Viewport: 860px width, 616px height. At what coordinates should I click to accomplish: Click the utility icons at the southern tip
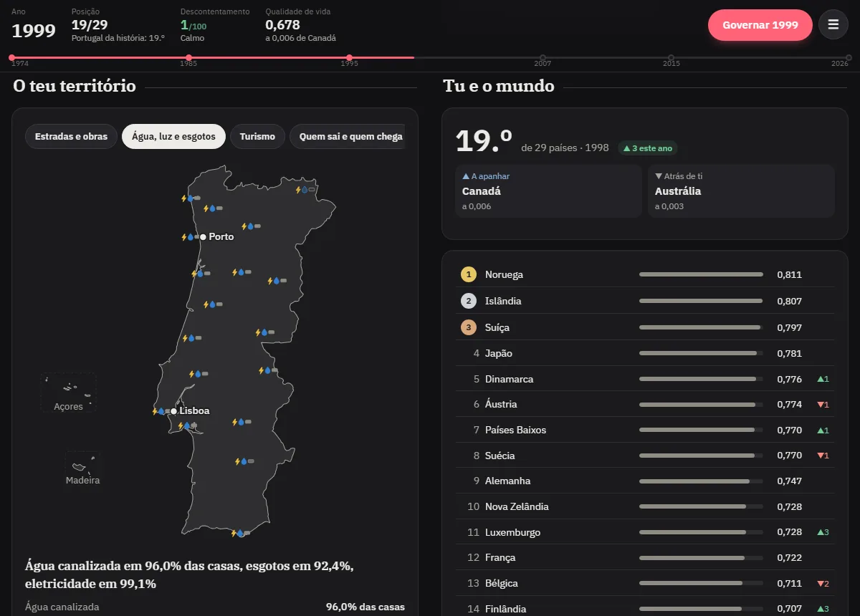click(x=240, y=533)
